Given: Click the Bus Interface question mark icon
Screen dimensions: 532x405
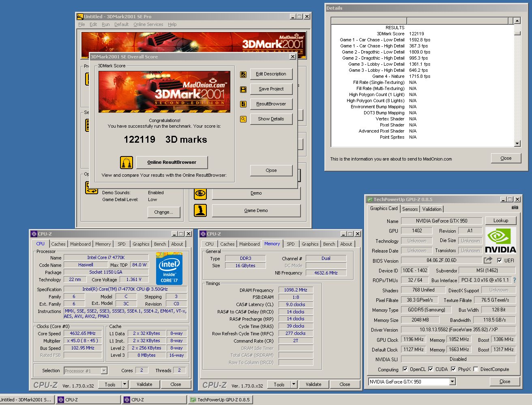Looking at the screenshot, I should click(x=515, y=280).
